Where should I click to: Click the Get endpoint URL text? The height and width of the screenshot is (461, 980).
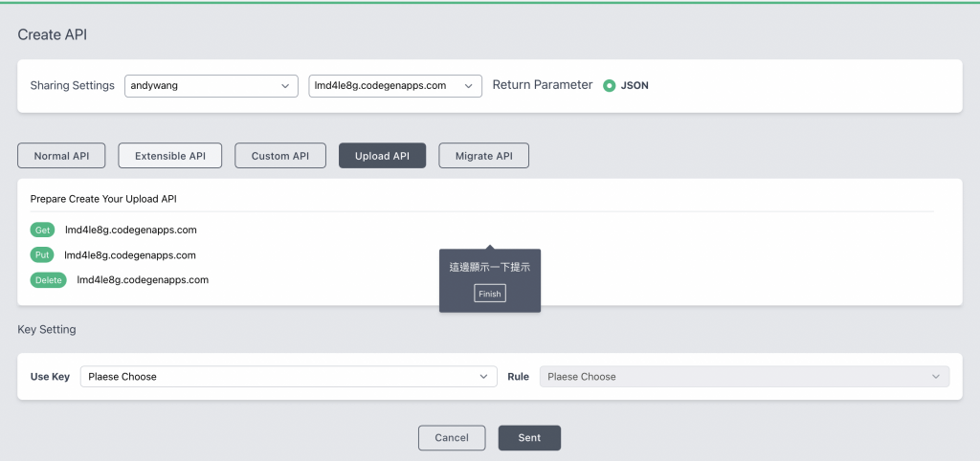click(x=130, y=230)
